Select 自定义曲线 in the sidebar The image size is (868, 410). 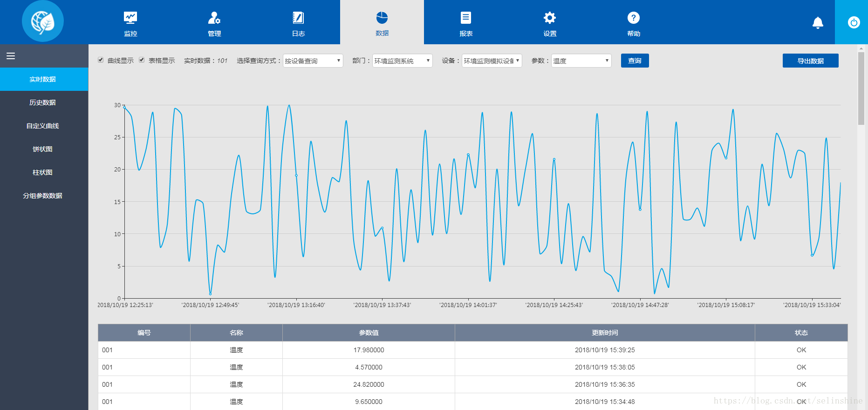pos(44,126)
